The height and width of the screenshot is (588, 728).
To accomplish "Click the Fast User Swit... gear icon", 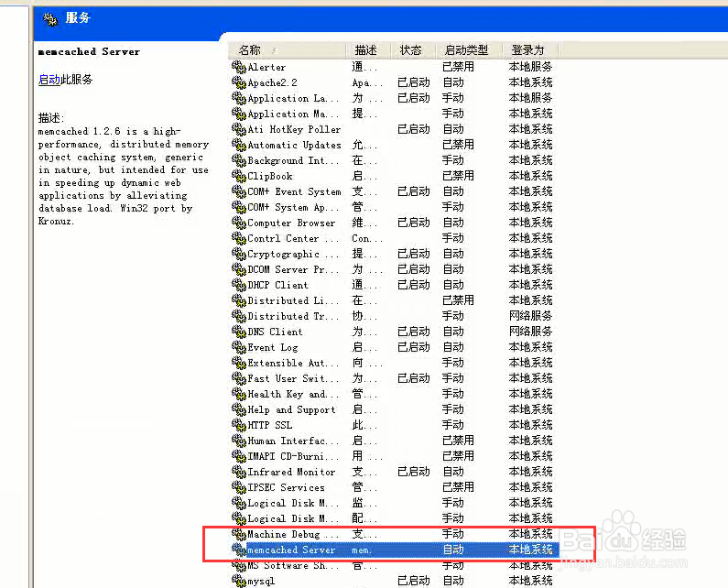I will [239, 378].
